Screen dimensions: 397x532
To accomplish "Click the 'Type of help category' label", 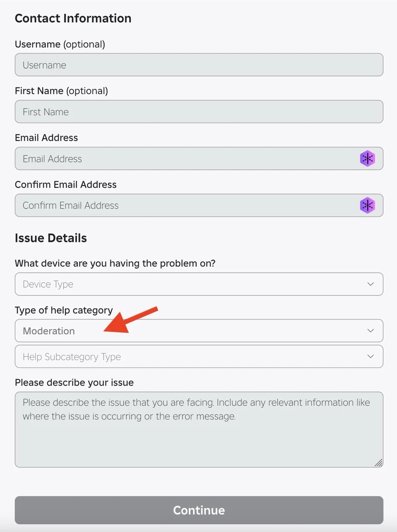I will [64, 310].
